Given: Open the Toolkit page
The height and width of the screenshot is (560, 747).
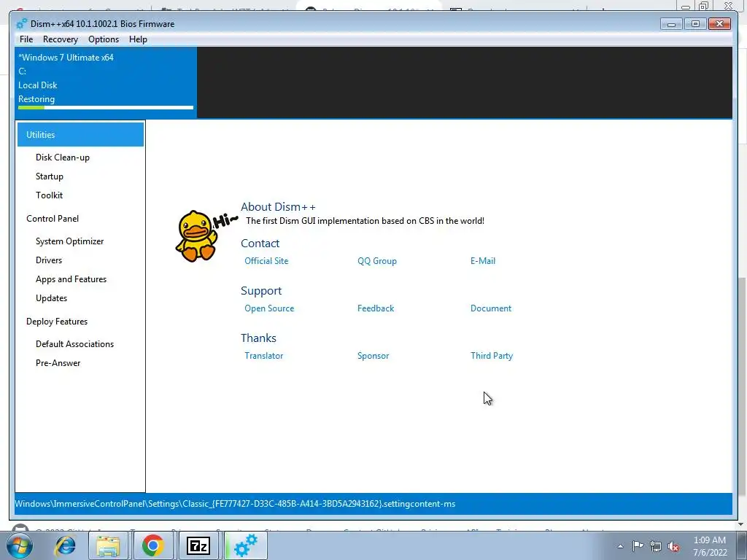Looking at the screenshot, I should click(49, 195).
